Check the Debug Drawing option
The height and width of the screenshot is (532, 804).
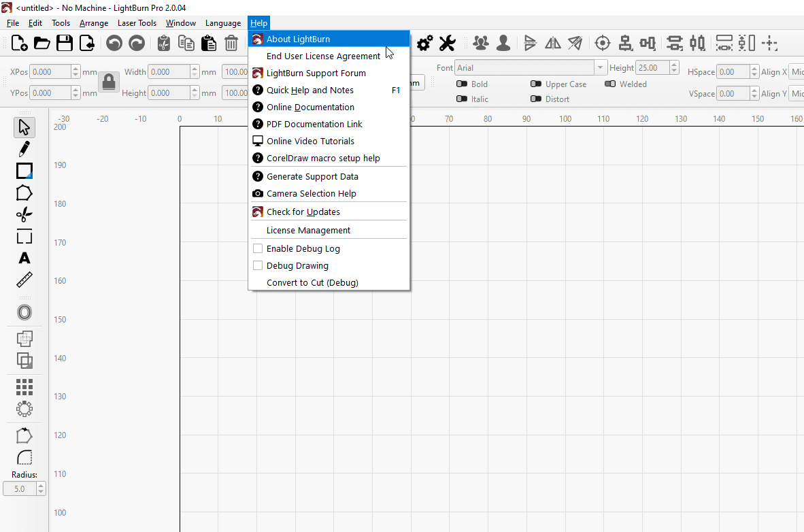tap(258, 265)
